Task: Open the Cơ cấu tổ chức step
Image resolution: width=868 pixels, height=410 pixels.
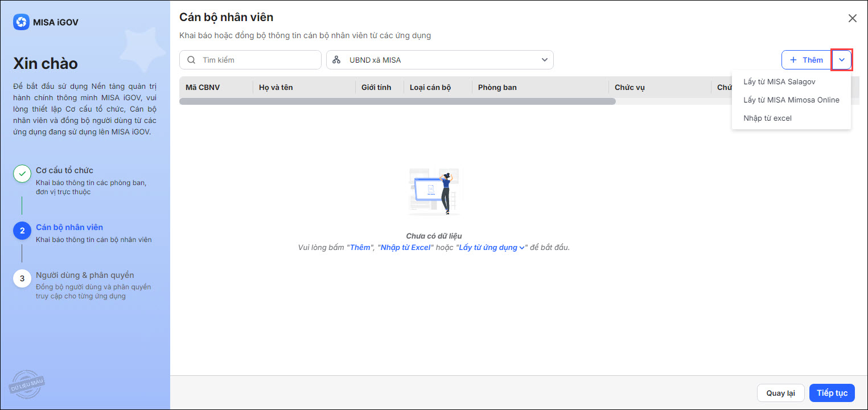Action: [x=64, y=170]
